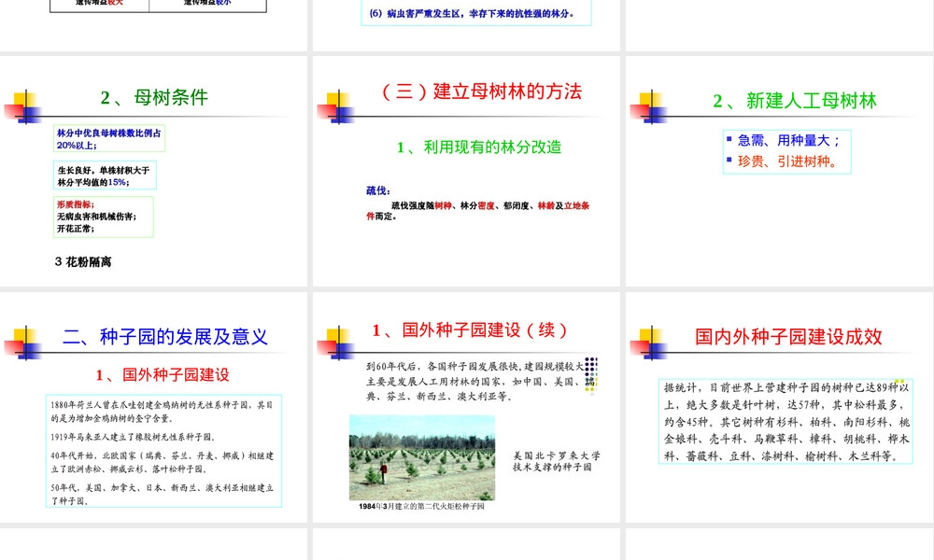The image size is (934, 560).
Task: Click the bullet 急需、用种量大
Action: [x=787, y=140]
